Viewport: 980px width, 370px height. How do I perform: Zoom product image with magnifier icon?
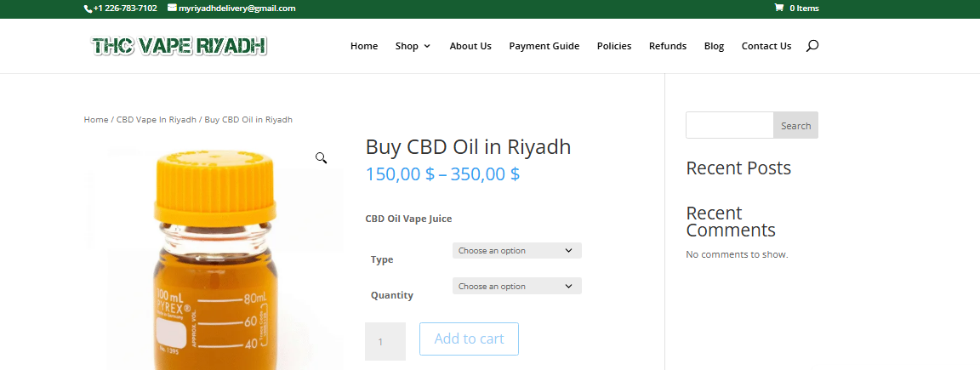[322, 158]
